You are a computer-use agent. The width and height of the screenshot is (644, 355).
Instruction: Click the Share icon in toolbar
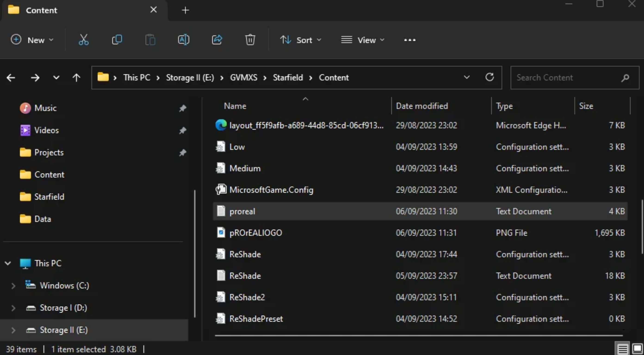coord(217,40)
